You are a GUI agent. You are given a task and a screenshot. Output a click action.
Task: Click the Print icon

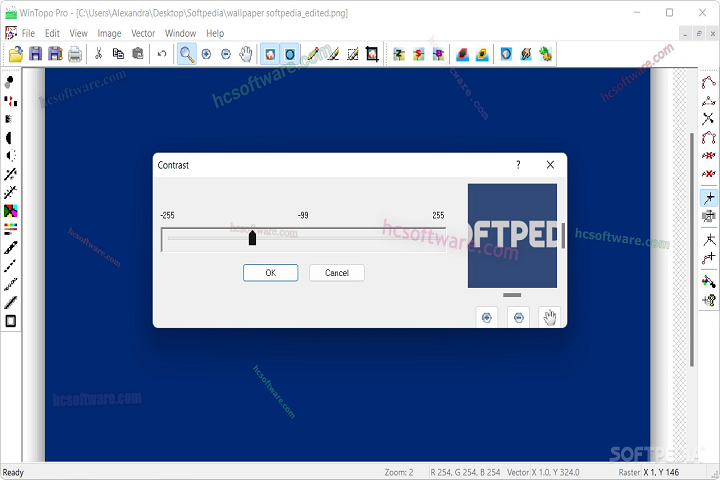(x=75, y=54)
